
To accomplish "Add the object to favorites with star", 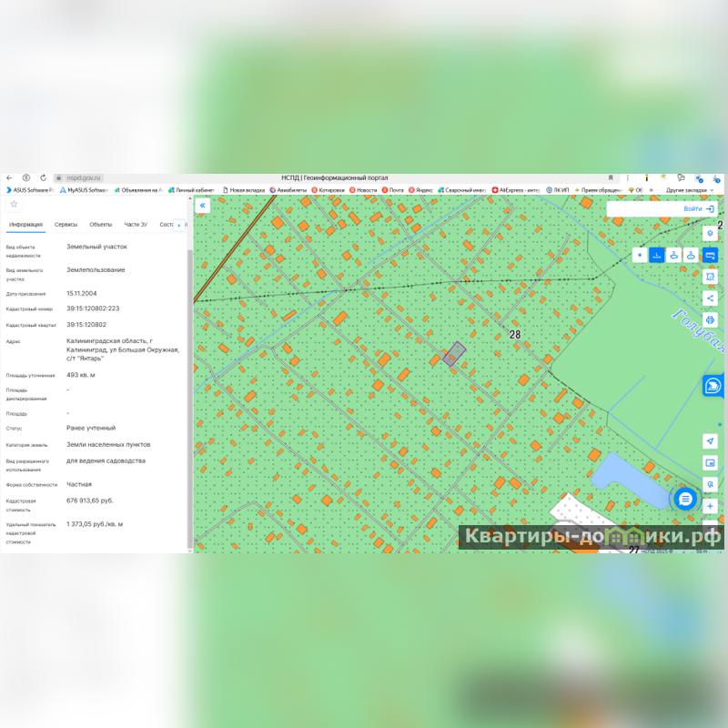I will tap(14, 205).
